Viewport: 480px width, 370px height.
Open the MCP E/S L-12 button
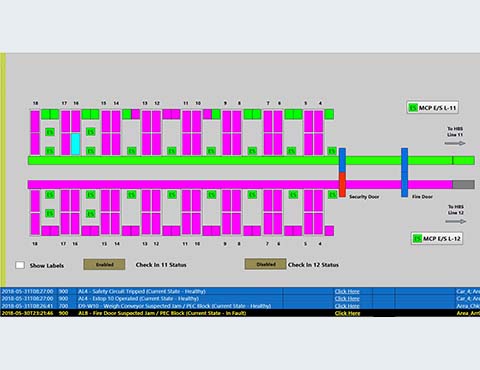coord(437,238)
